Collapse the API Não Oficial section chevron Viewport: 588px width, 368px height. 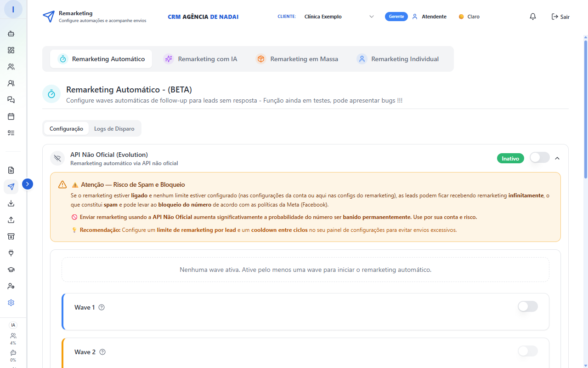pyautogui.click(x=557, y=158)
